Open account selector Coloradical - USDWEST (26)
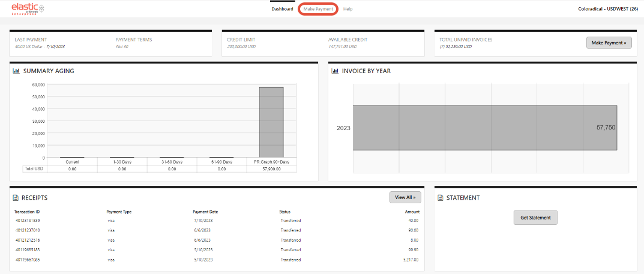This screenshot has width=644, height=274. [x=607, y=9]
